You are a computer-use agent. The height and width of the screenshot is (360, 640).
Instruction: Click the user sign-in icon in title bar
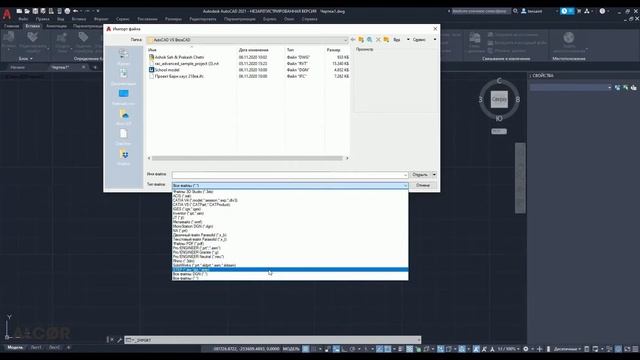point(524,11)
